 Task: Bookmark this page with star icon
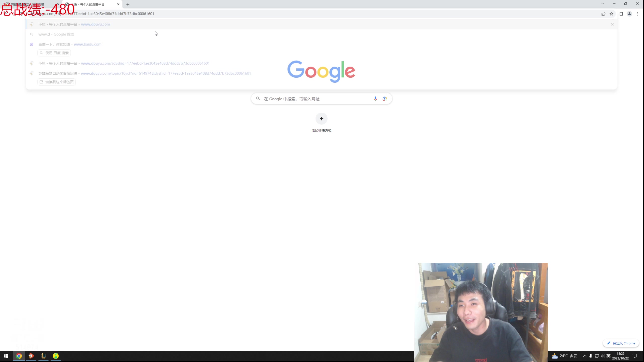611,14
